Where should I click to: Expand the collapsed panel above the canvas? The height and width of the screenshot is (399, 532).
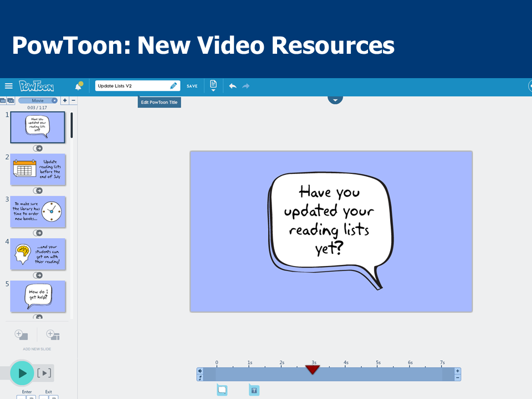coord(335,99)
